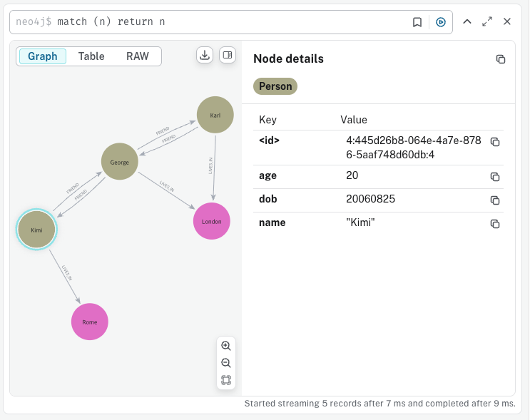The image size is (530, 420).
Task: Copy the <id> property value
Action: coord(495,142)
